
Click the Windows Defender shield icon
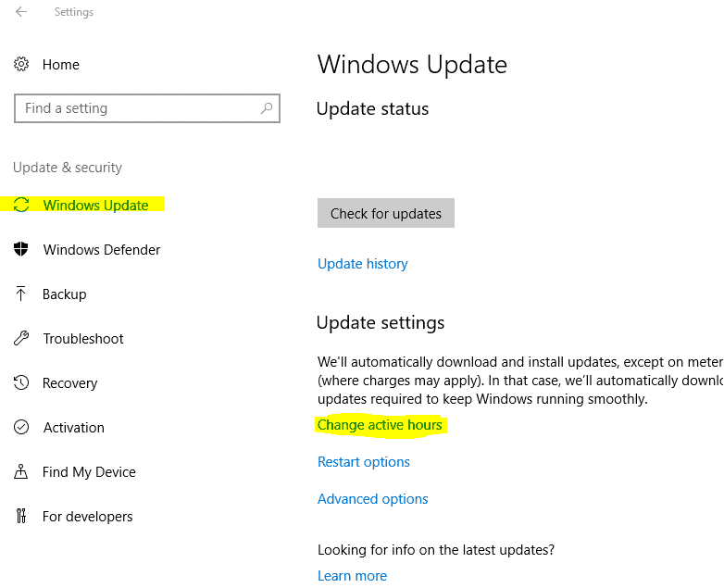point(20,249)
